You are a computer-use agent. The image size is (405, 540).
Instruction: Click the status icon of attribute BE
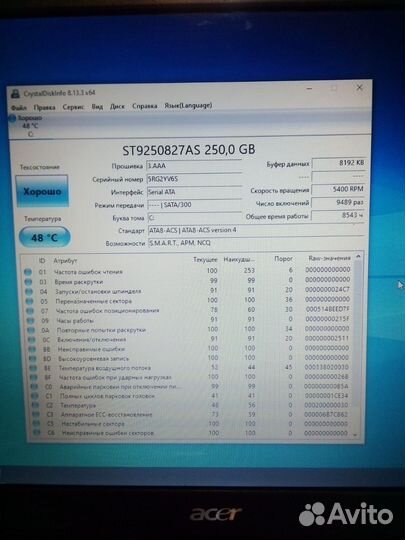click(33, 368)
